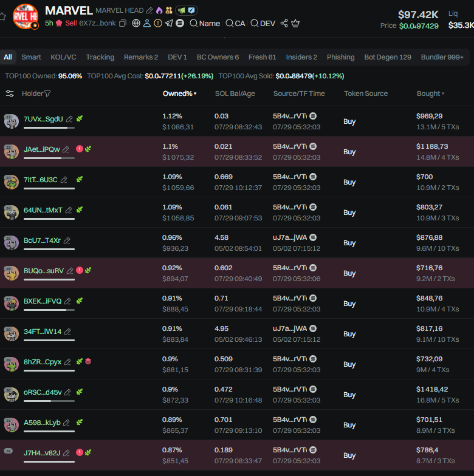Screen dimensions: 474x476
Task: Open the website globe icon
Action: 136,23
